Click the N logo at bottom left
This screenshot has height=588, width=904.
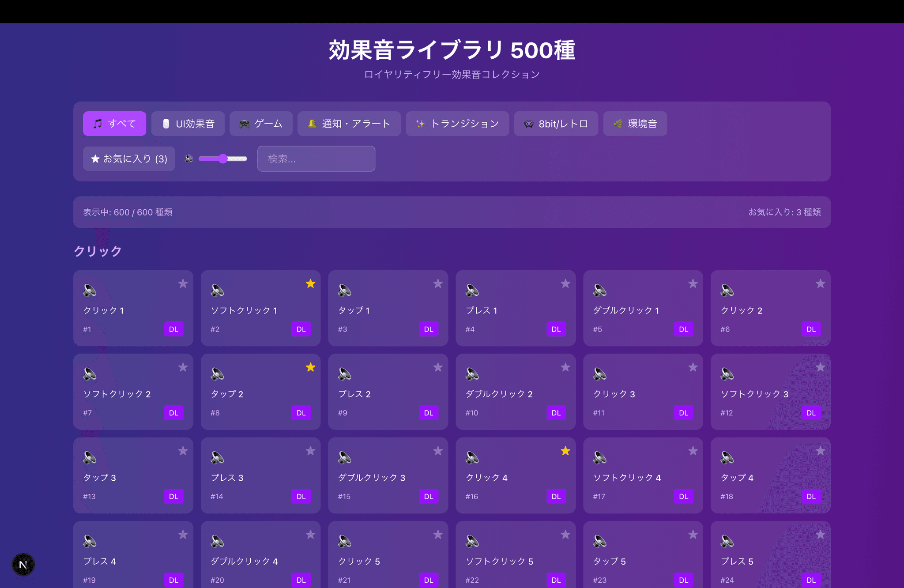click(23, 565)
